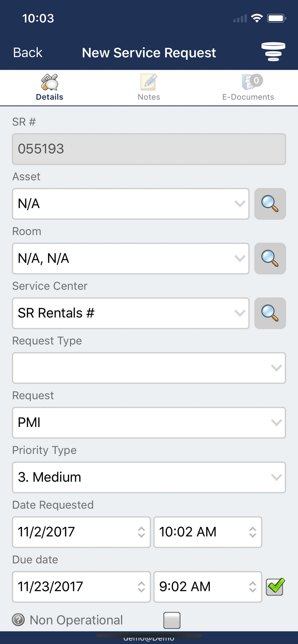298x644 pixels.
Task: Open the empty Request Type dropdown
Action: pyautogui.click(x=149, y=368)
